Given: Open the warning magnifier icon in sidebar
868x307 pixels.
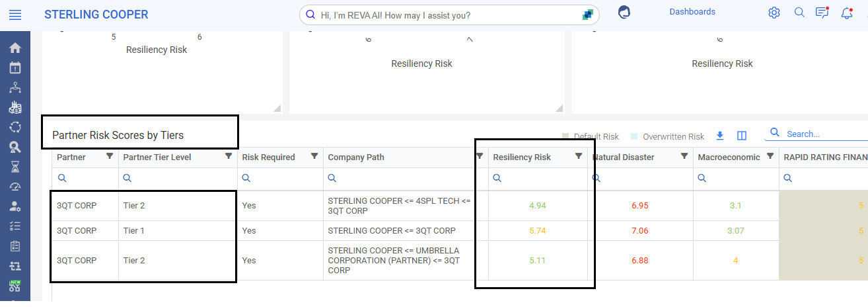Looking at the screenshot, I should click(15, 147).
